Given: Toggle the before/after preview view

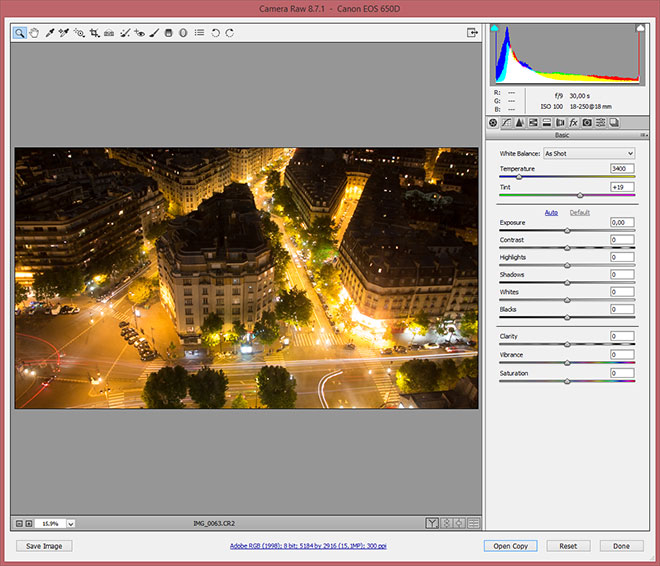Looking at the screenshot, I should click(432, 523).
